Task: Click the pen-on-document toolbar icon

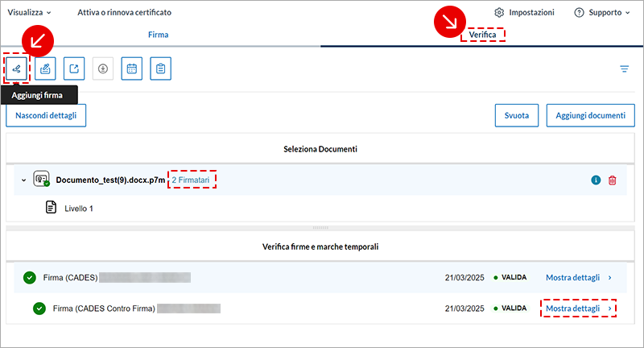Action: pos(45,68)
